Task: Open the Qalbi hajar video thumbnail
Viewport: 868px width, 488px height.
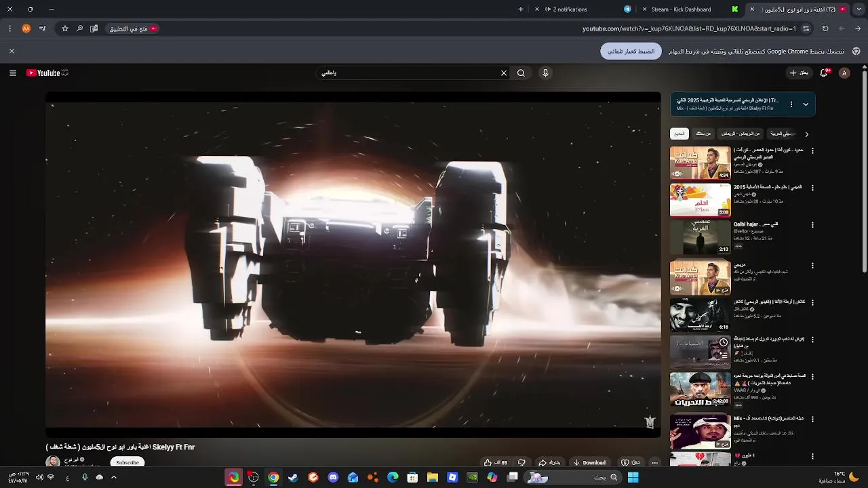Action: point(701,237)
